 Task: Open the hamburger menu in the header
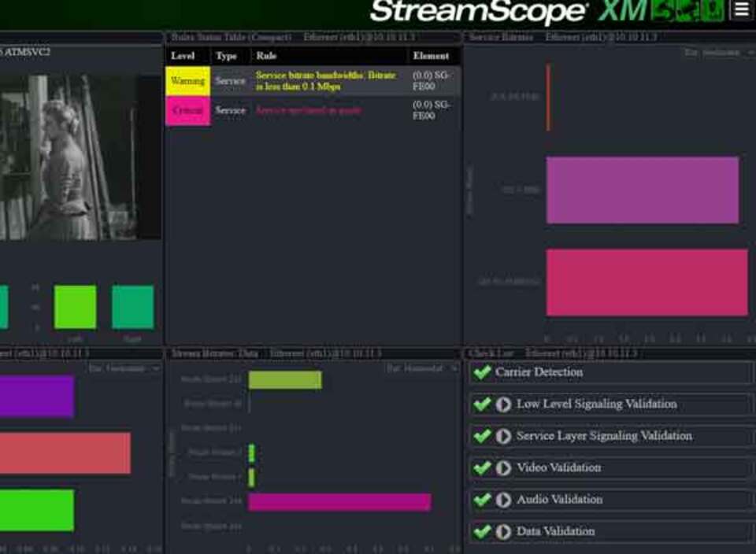[741, 10]
